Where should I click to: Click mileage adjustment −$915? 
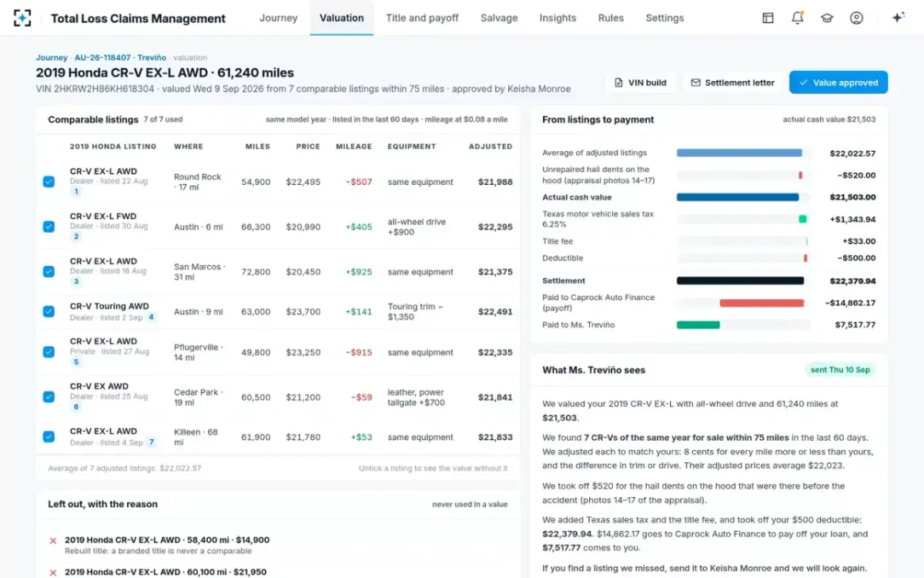pos(359,352)
